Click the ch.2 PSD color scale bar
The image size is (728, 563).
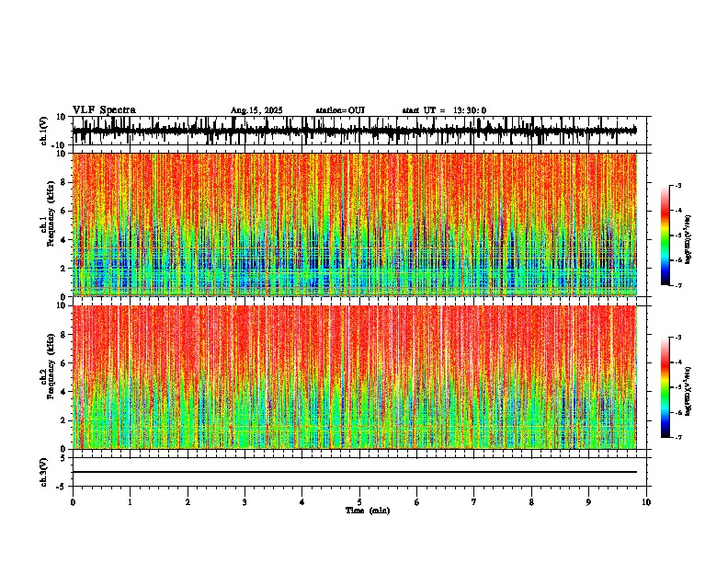[665, 387]
